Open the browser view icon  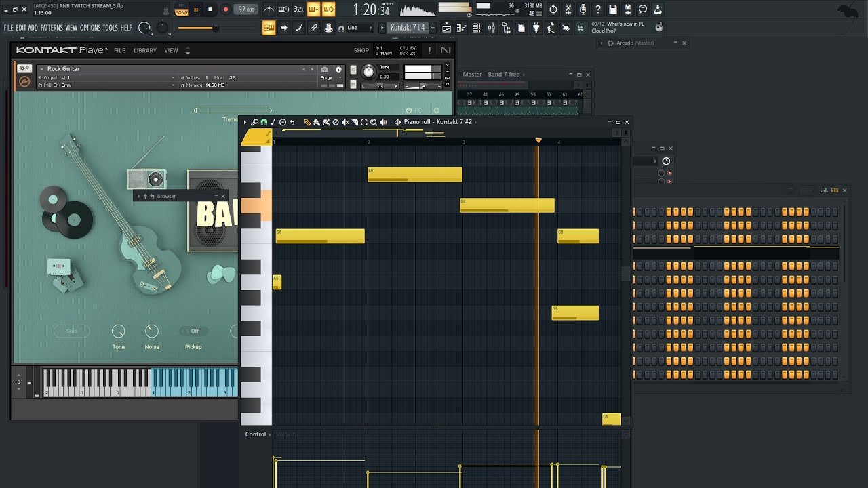tap(506, 28)
